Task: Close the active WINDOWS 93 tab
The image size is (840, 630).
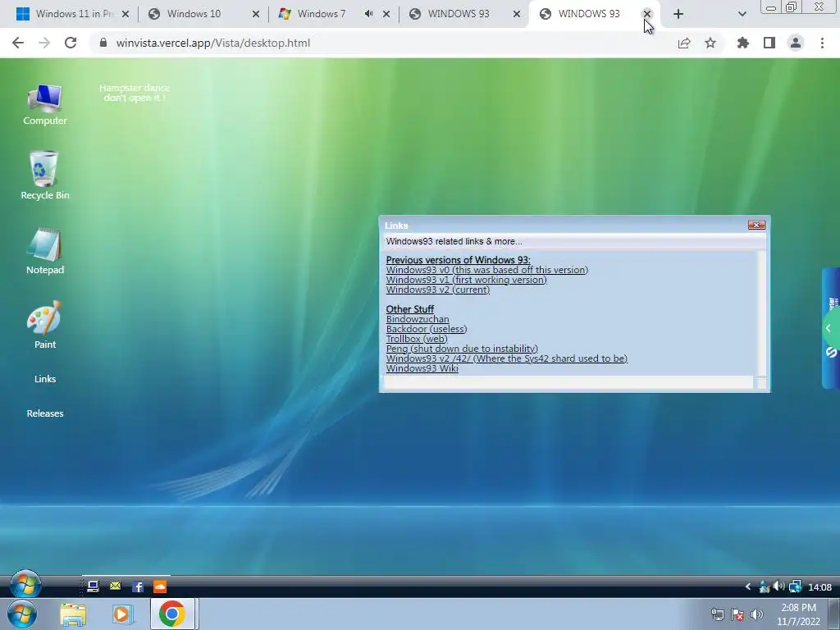Action: (647, 14)
